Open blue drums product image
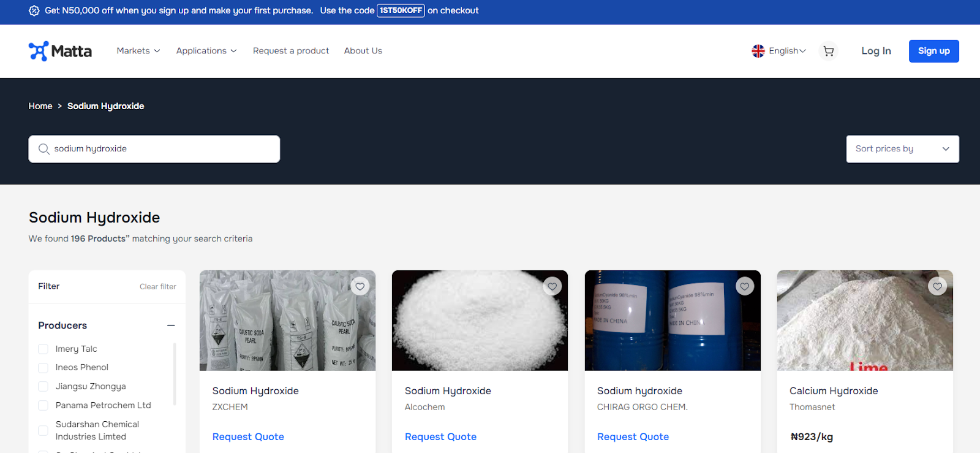This screenshot has width=980, height=453. 673,321
